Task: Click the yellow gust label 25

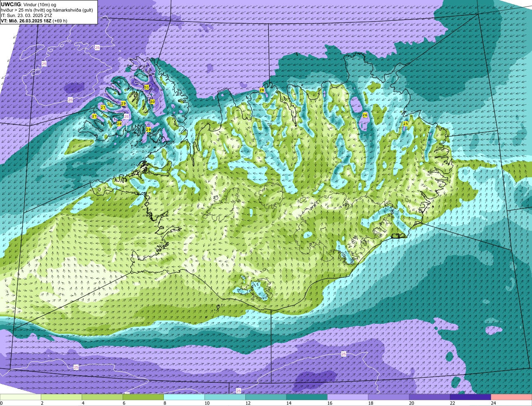Action: click(406, 124)
